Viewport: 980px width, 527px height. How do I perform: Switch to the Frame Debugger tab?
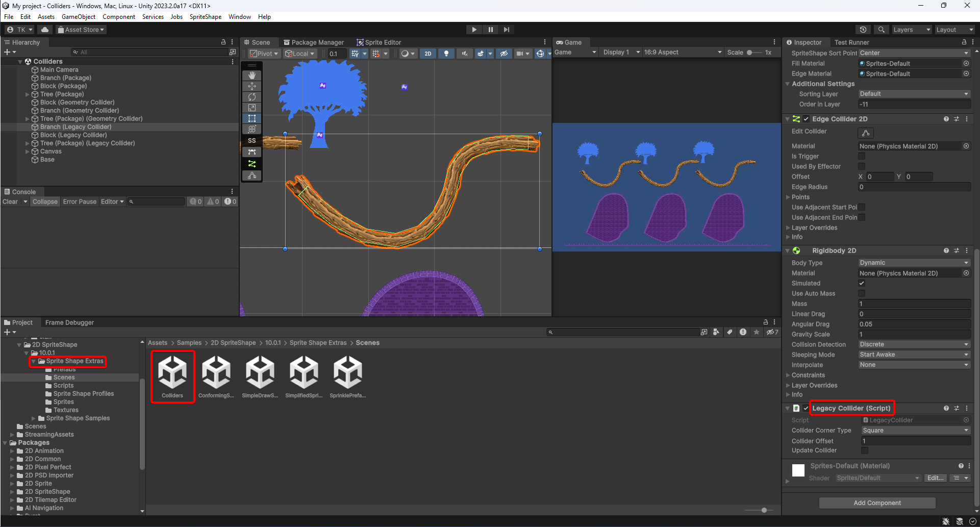coord(69,322)
